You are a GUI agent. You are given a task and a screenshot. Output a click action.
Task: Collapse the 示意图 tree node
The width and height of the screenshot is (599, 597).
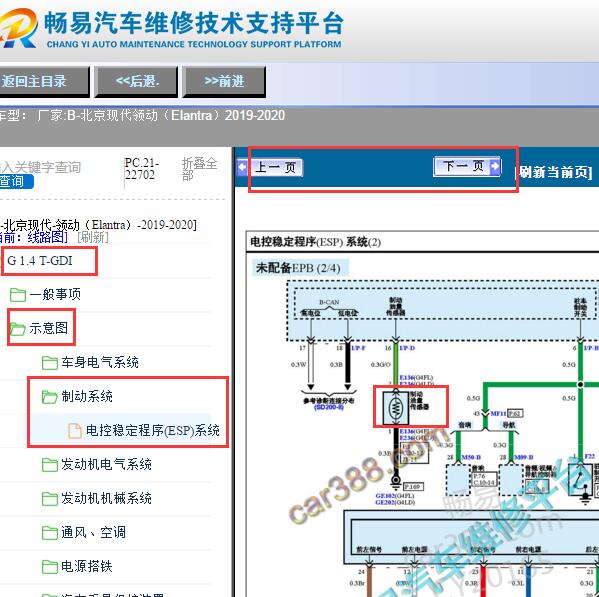(49, 328)
